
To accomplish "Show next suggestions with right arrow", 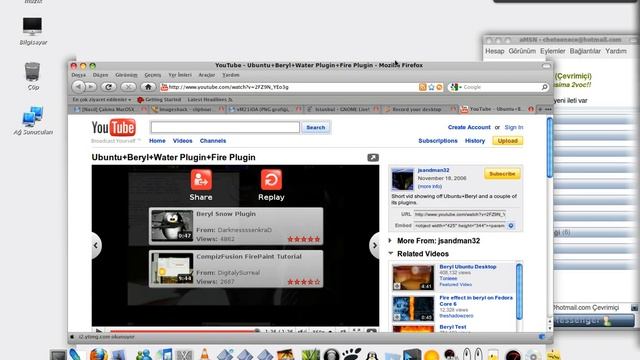I will [374, 245].
